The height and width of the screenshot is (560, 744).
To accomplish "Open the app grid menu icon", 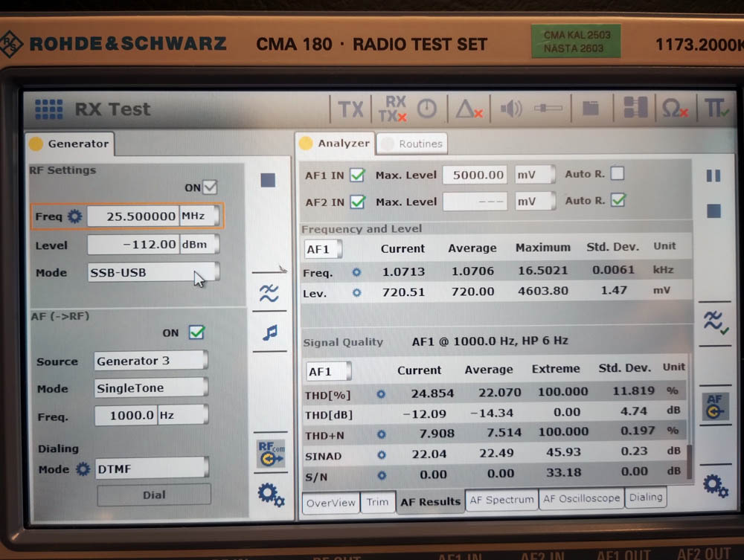I will 48,109.
